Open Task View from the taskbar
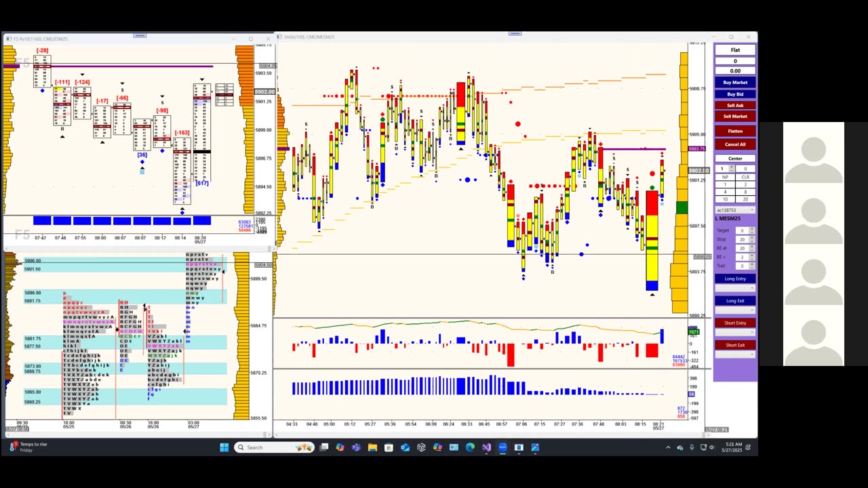 click(x=324, y=447)
